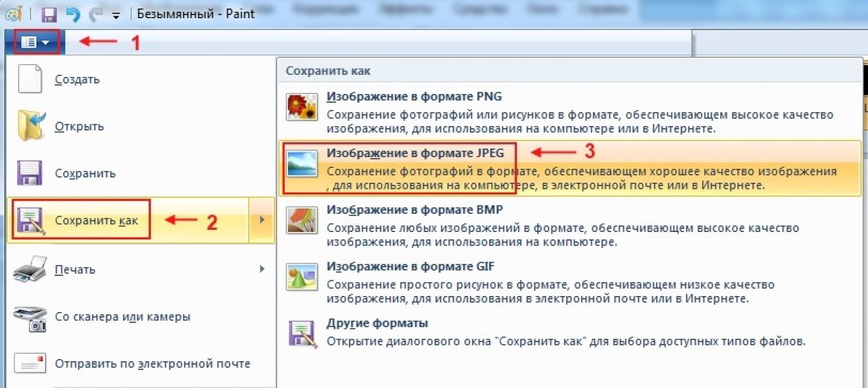Click the Redo arrow in title bar
Image resolution: width=868 pixels, height=388 pixels.
coord(96,15)
